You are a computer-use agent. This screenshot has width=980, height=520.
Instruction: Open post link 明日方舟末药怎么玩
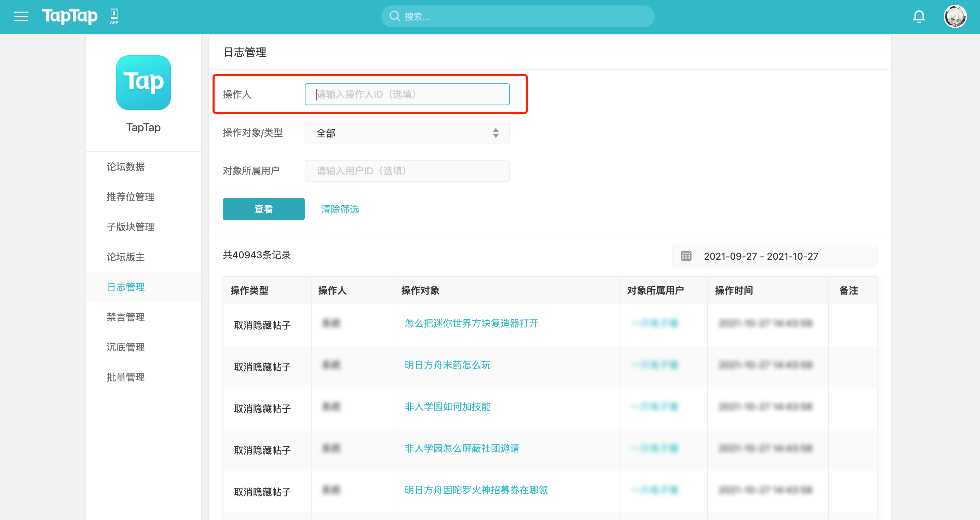(x=447, y=365)
